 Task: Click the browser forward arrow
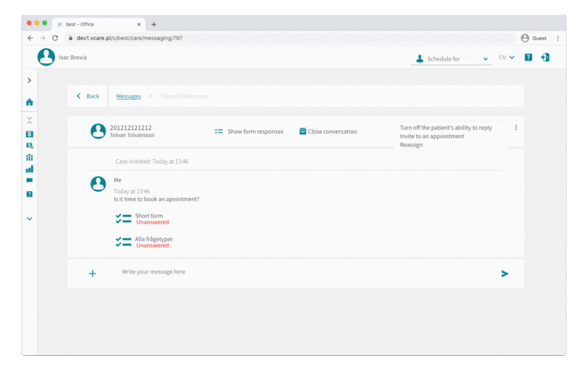[x=42, y=38]
